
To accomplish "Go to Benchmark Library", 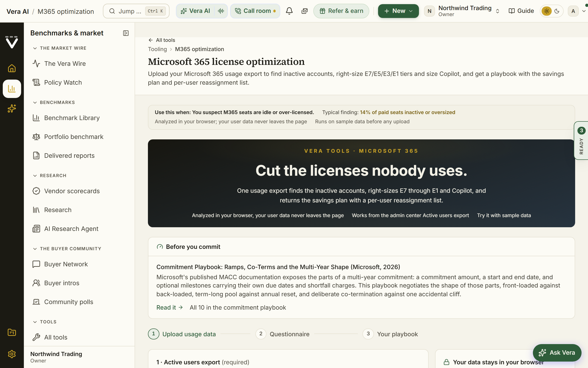I will click(79, 118).
